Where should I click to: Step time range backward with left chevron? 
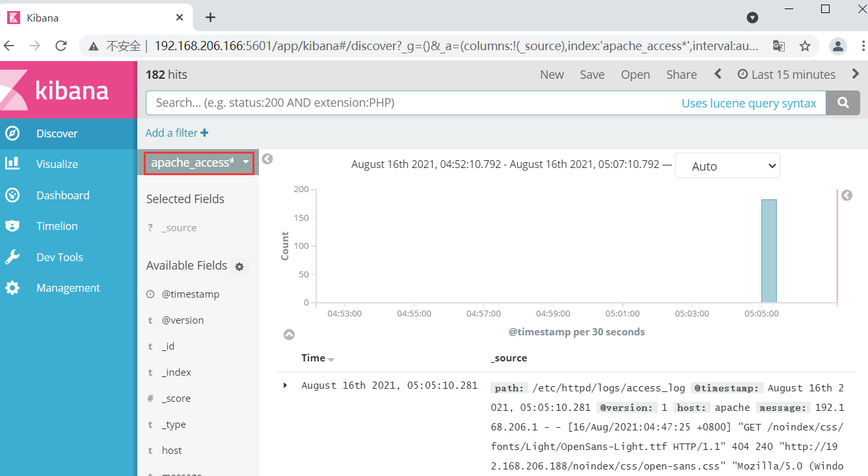tap(718, 74)
